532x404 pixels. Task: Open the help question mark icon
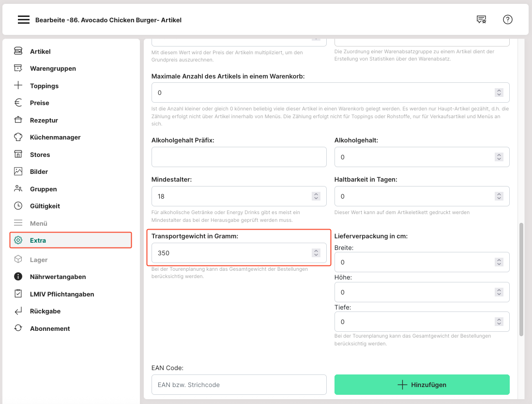click(507, 19)
